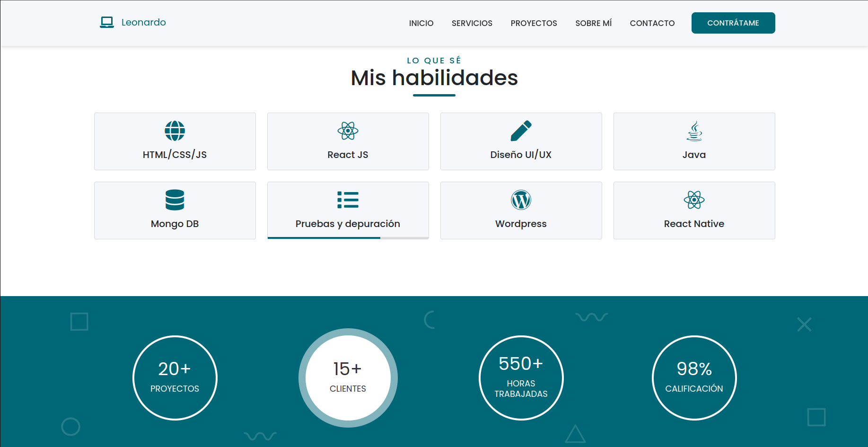Go to the INICIO menu item

click(x=421, y=23)
